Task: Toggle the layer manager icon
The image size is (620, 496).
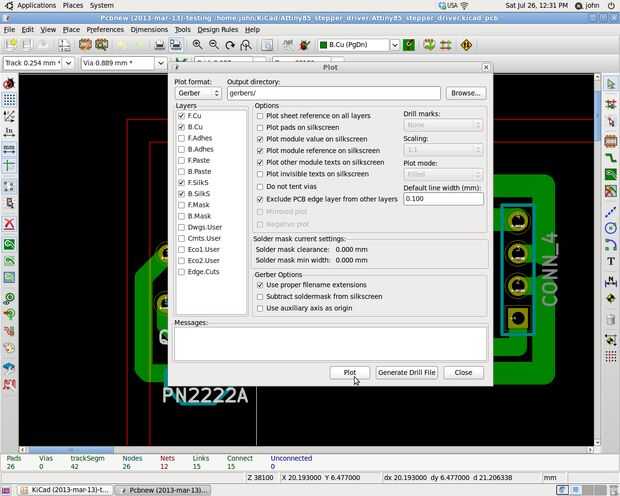Action: click(9, 367)
